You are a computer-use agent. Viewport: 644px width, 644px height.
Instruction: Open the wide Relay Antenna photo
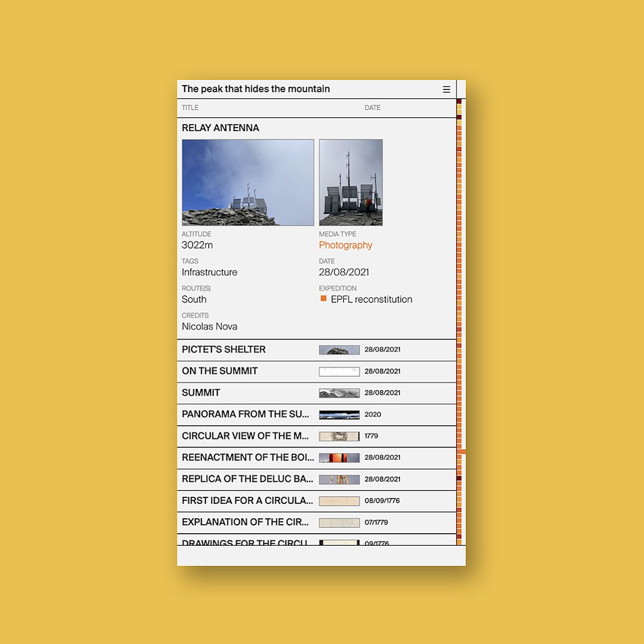(x=248, y=182)
